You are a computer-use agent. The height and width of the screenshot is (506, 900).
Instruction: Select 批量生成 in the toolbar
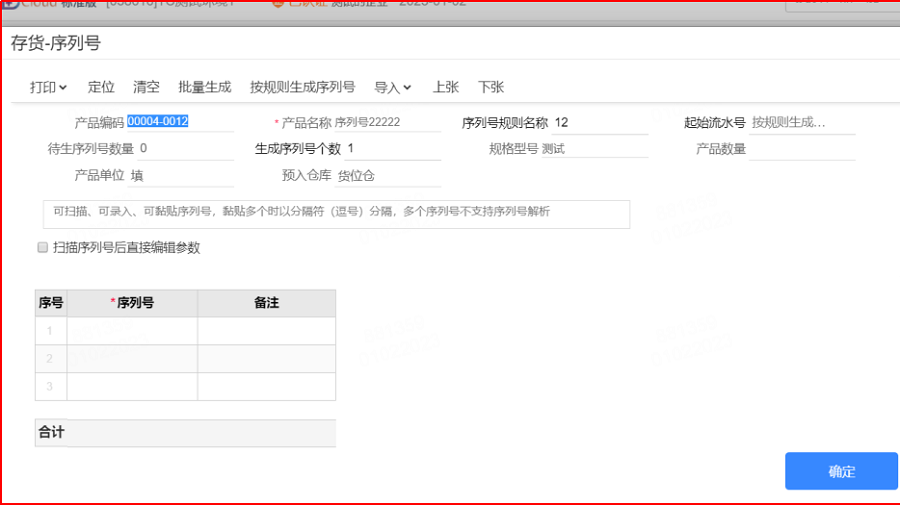(x=204, y=87)
